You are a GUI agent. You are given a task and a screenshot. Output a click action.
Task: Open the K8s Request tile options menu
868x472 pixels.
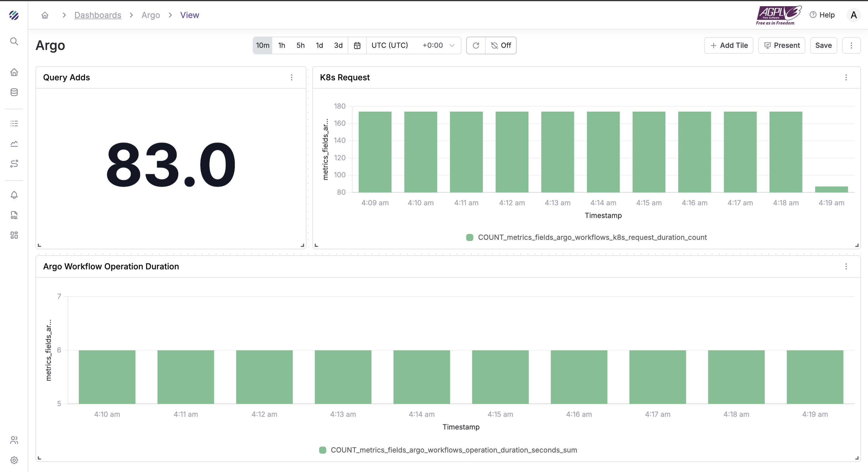click(846, 78)
